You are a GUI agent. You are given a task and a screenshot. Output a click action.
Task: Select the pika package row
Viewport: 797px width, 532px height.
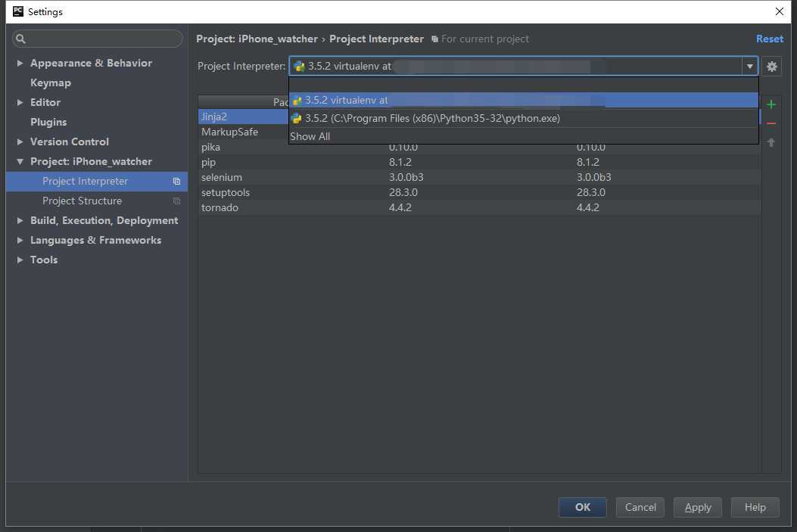pos(479,148)
